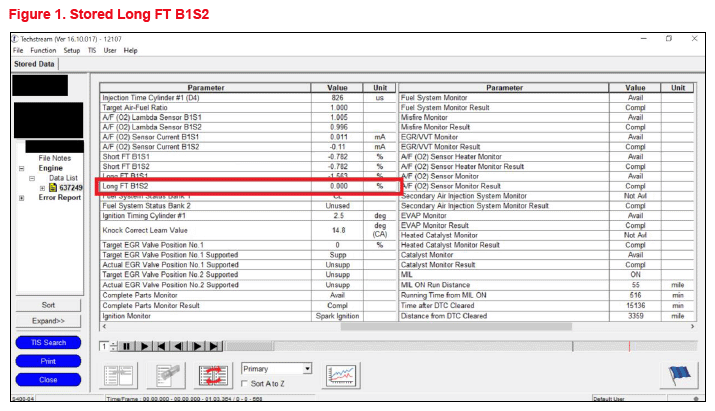Click the table scrollbar right arrow

(693, 327)
